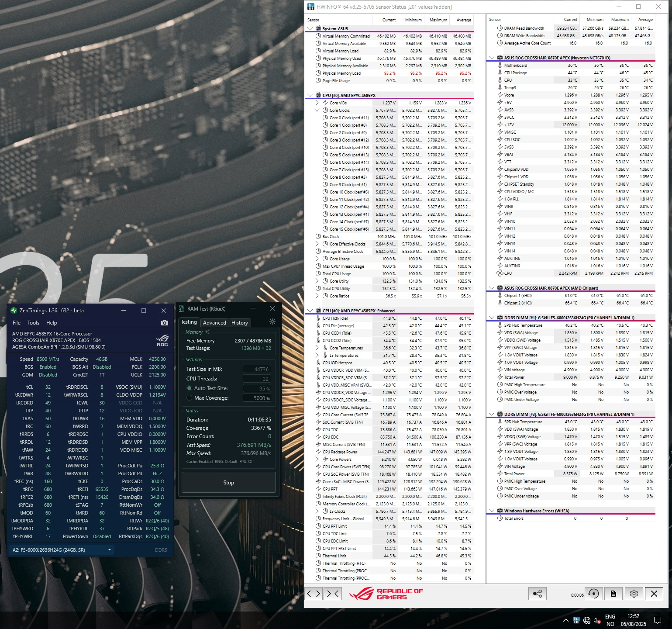This screenshot has width=672, height=629.
Task: Switch to the Advanced tab in RAM Test
Action: click(x=214, y=323)
